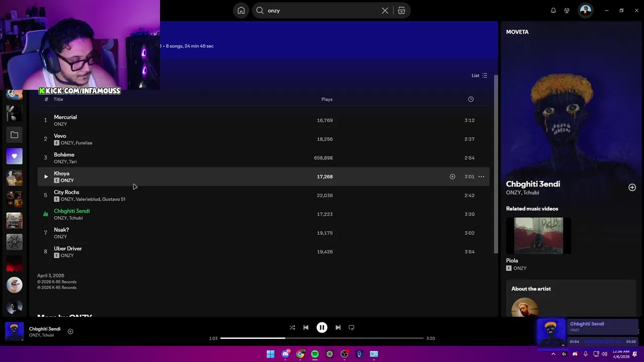Add Khoya to Liked Songs
Image resolution: width=644 pixels, height=362 pixels.
pyautogui.click(x=452, y=176)
